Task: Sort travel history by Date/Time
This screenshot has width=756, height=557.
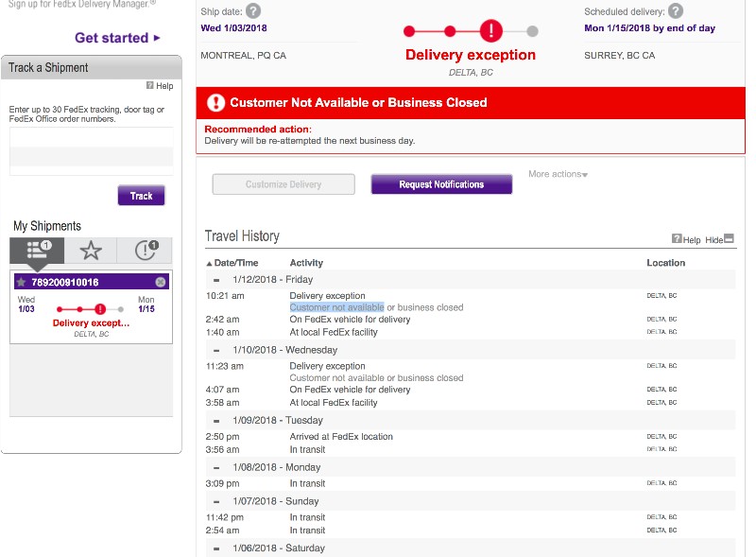Action: tap(232, 263)
